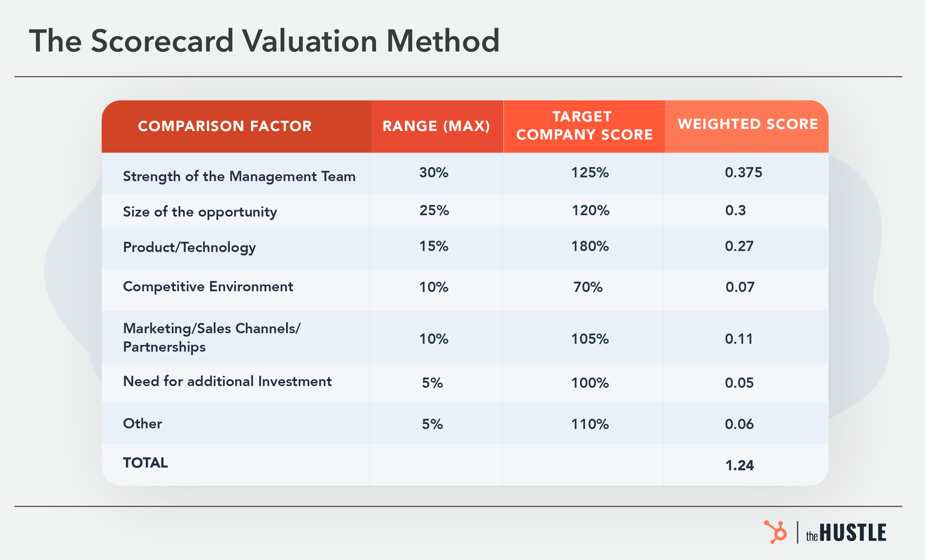Click the HubSpot sprocket logo
This screenshot has width=925, height=560.
click(x=775, y=532)
